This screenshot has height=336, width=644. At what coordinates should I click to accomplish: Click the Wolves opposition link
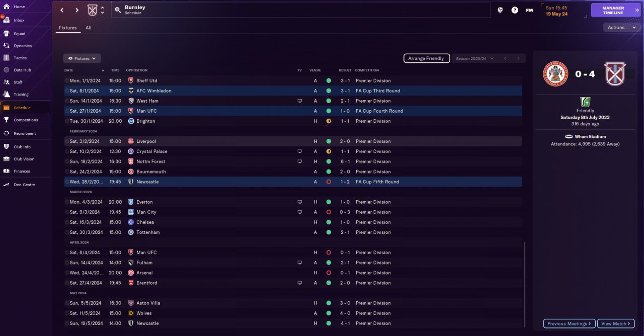click(144, 313)
